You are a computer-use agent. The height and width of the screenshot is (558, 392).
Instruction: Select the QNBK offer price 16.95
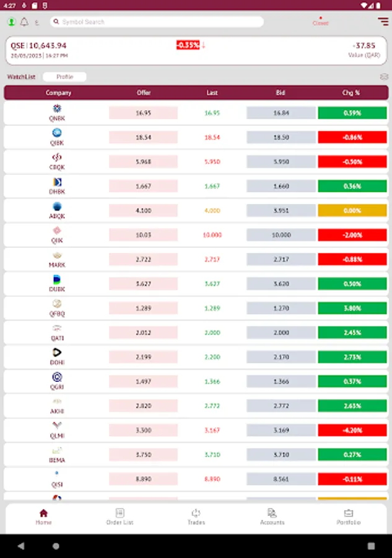tap(143, 113)
